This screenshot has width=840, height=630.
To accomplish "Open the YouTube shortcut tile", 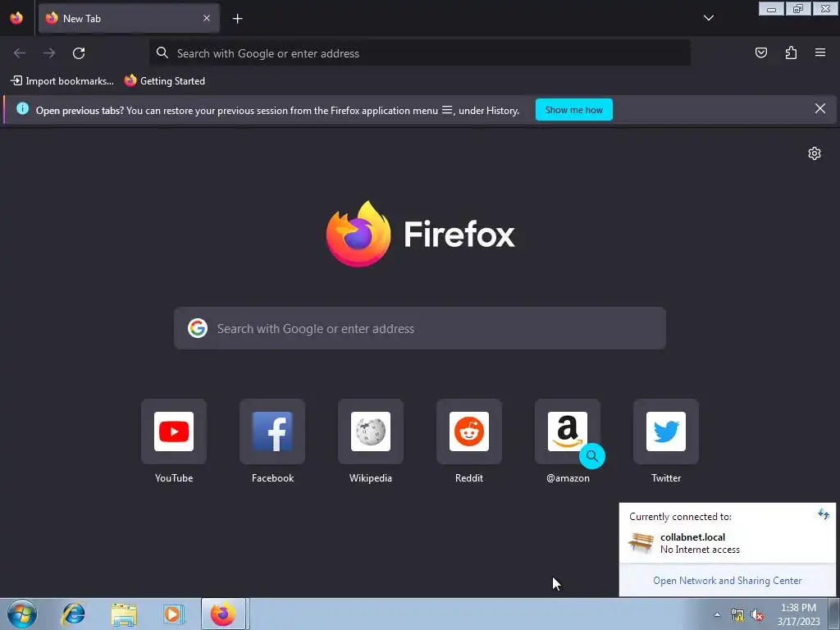I will click(174, 431).
